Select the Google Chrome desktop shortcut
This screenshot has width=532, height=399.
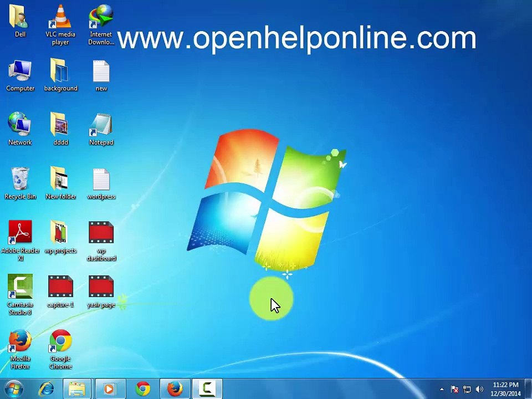click(61, 349)
